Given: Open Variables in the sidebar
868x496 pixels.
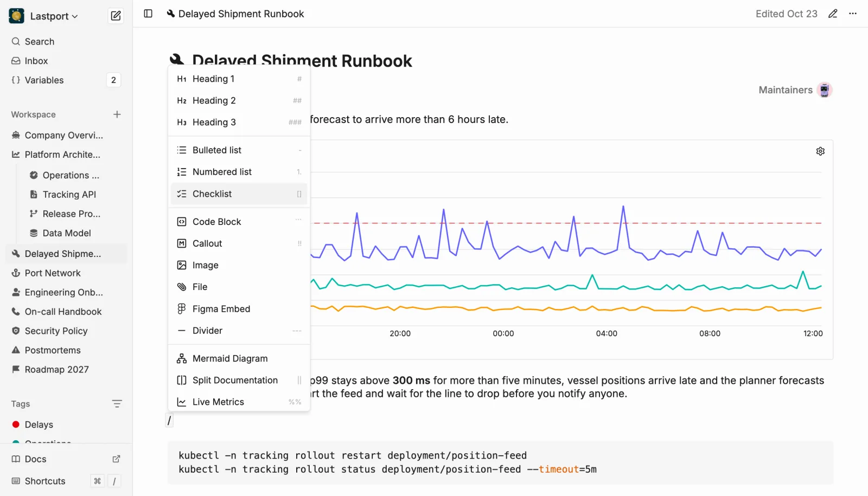Looking at the screenshot, I should (x=66, y=80).
